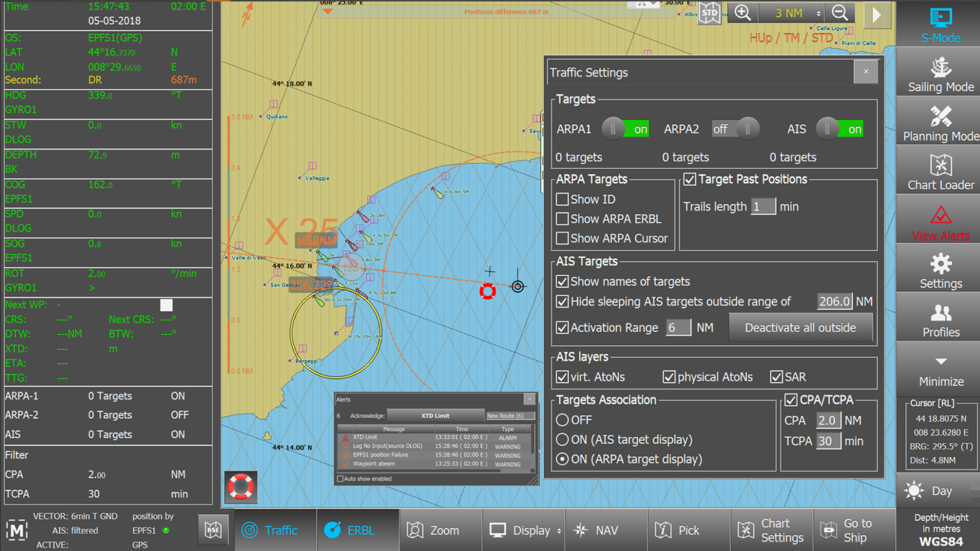The height and width of the screenshot is (551, 980).
Task: Click Trails length input field
Action: pos(763,207)
